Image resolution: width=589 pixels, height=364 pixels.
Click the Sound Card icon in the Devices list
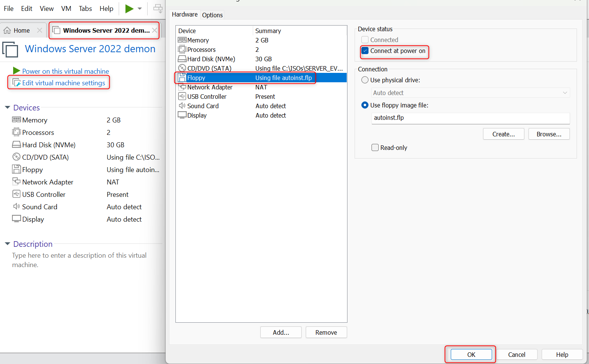[16, 207]
